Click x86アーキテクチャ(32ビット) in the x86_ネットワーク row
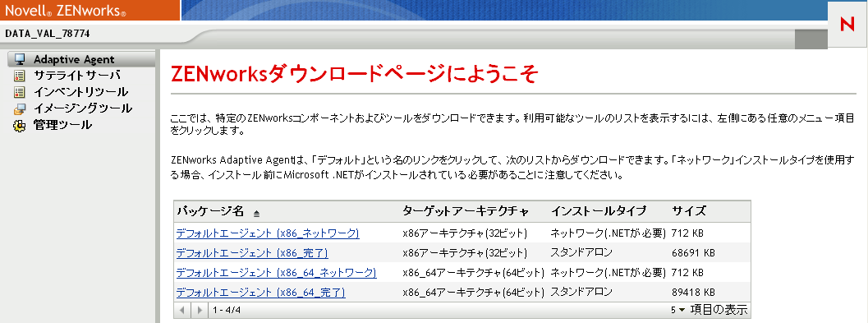Screen dimensions: 868x323 tap(465, 233)
